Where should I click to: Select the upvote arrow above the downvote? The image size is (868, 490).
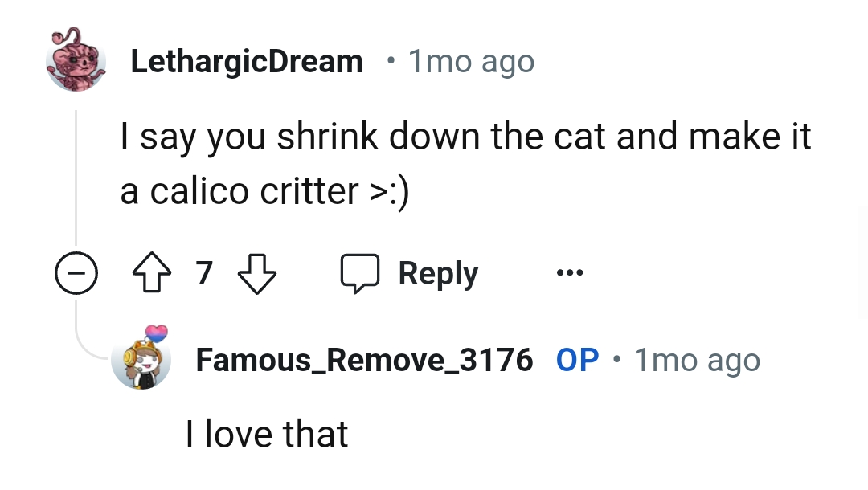click(150, 273)
